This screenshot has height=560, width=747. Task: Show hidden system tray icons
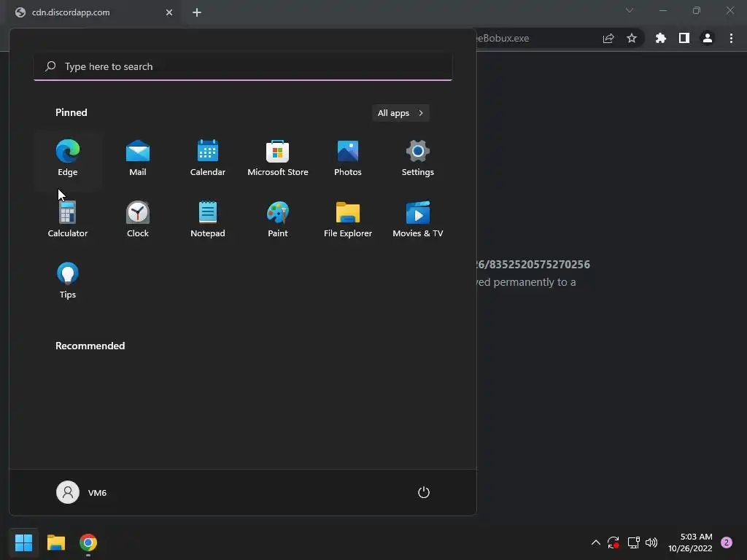(595, 542)
